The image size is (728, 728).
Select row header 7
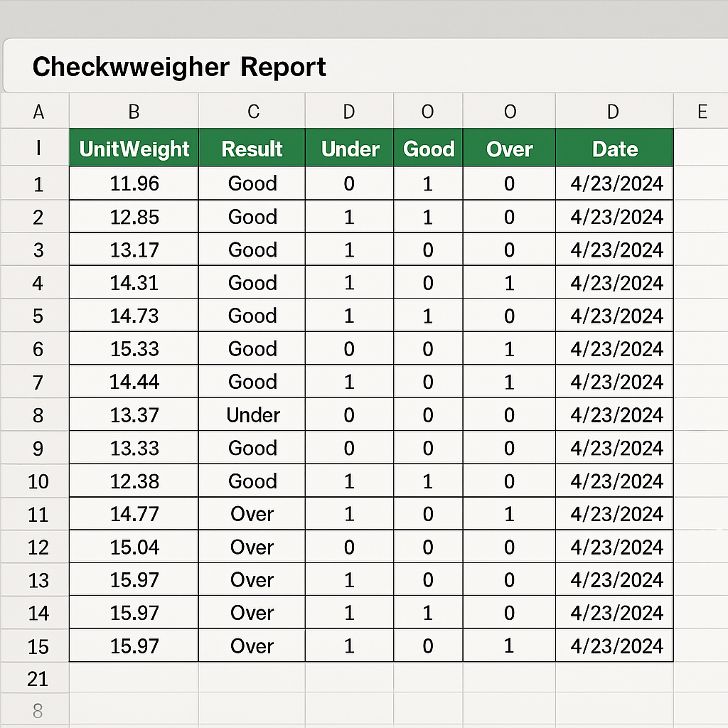pos(36,382)
